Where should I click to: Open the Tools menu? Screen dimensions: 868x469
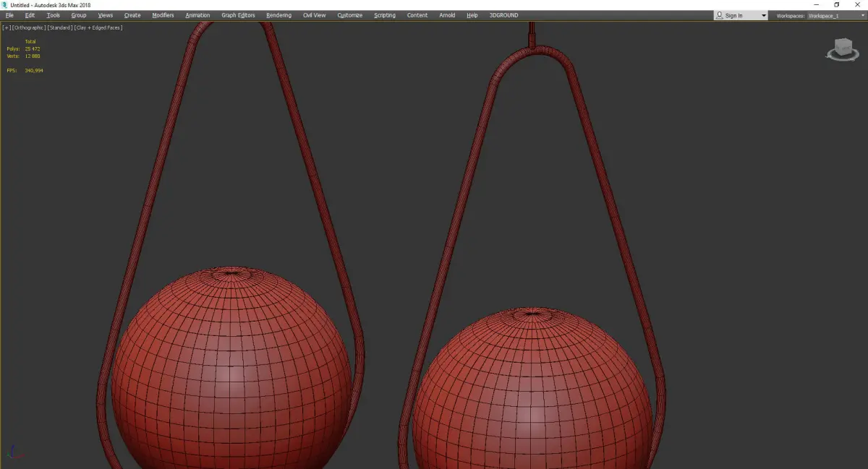(54, 15)
